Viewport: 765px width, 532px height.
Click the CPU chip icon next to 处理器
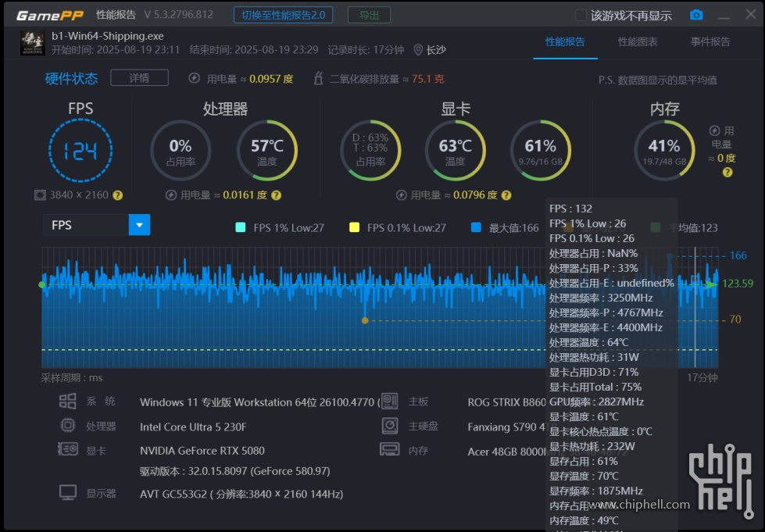coord(67,426)
